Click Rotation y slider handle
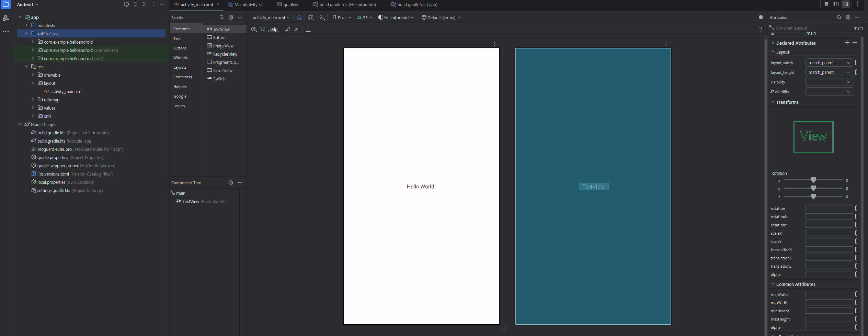 pyautogui.click(x=813, y=188)
